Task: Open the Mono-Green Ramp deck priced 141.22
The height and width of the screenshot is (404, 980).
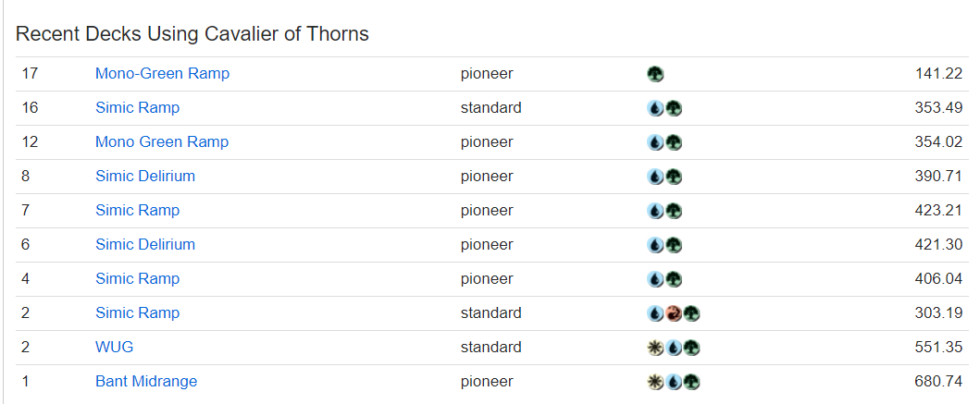Action: coord(162,73)
